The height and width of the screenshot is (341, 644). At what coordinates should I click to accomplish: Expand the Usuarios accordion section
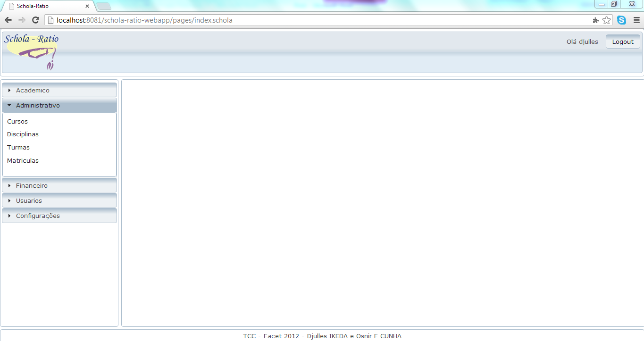point(59,200)
